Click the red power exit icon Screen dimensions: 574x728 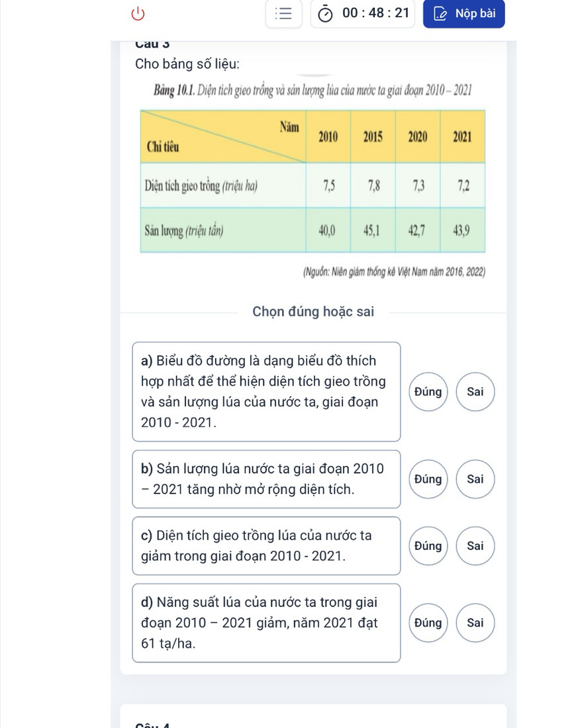138,13
